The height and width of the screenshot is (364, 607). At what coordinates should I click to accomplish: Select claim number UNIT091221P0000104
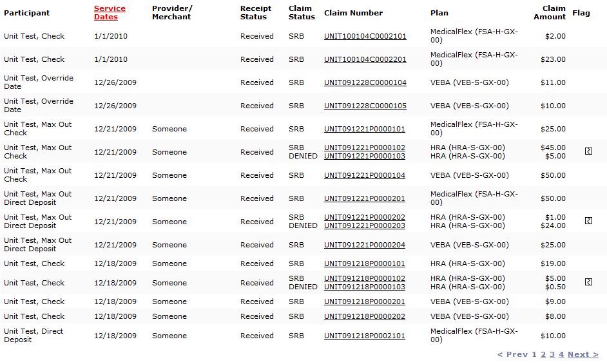pyautogui.click(x=365, y=175)
